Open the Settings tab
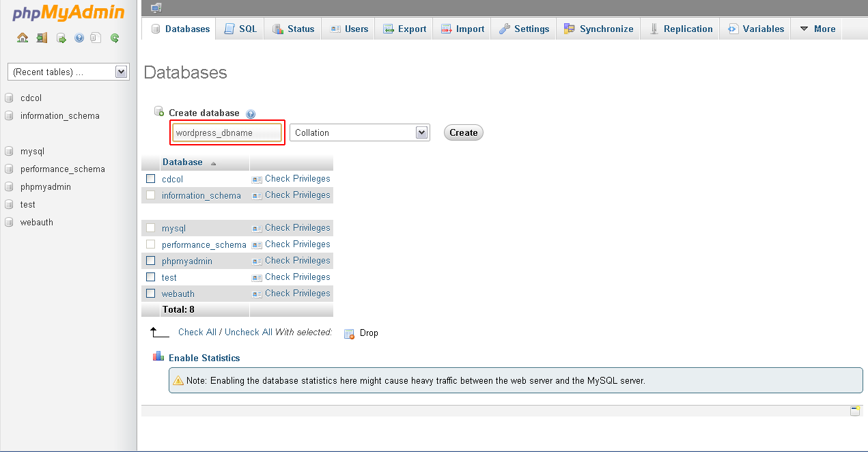 click(x=524, y=29)
